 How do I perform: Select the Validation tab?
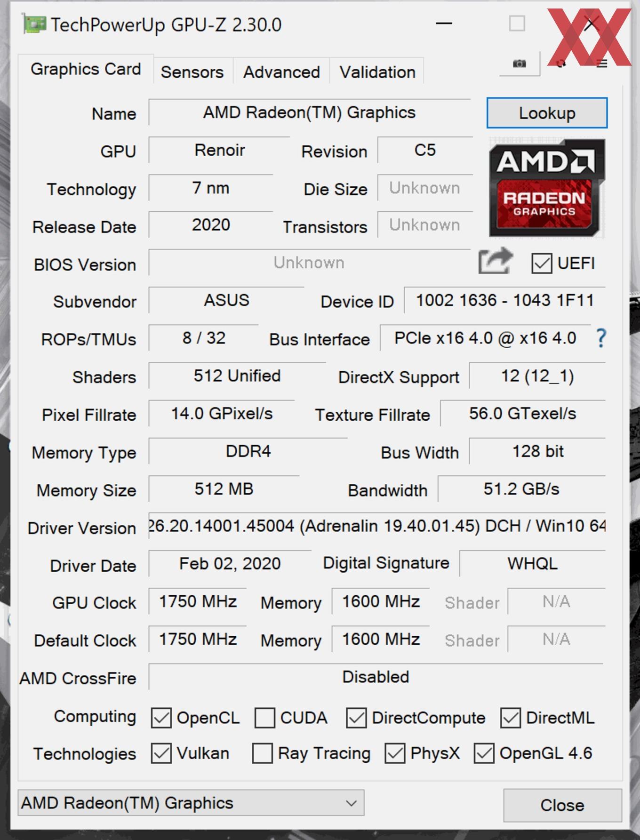point(377,72)
